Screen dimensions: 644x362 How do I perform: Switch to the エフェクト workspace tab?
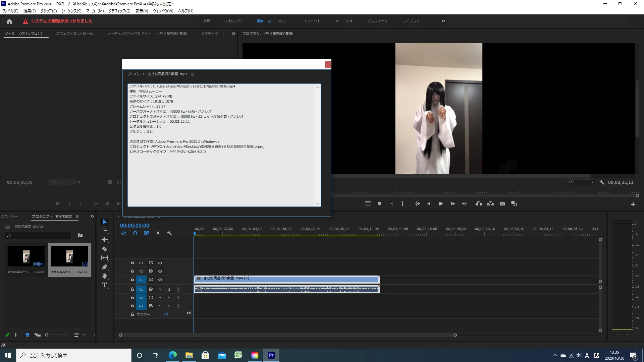[312, 21]
